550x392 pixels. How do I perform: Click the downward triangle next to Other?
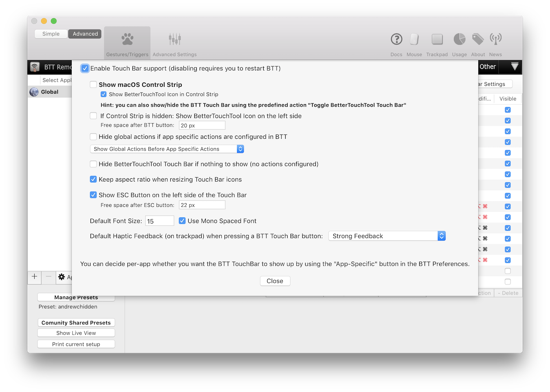click(x=515, y=66)
